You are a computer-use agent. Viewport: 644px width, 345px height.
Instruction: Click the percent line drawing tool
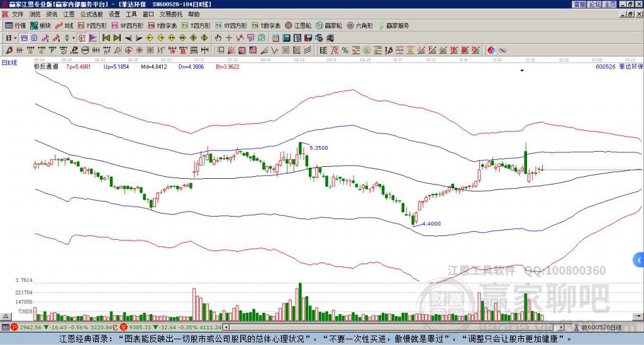[x=345, y=50]
